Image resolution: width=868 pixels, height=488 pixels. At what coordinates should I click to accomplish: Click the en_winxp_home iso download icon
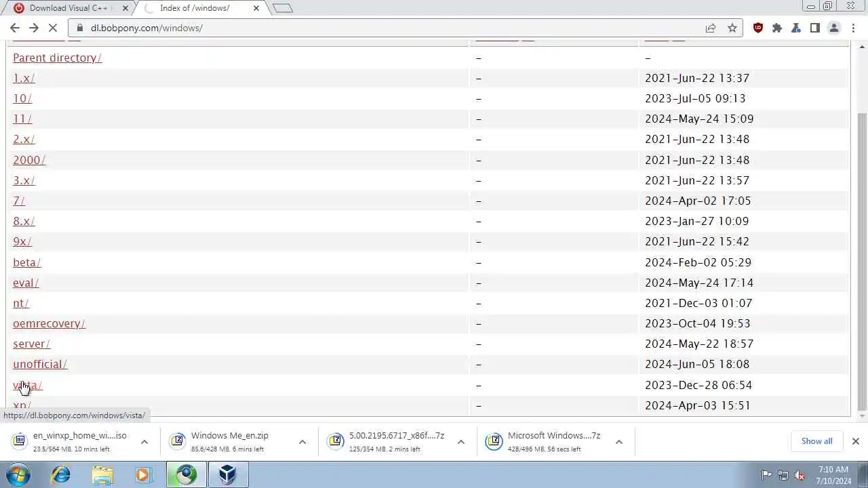point(20,441)
